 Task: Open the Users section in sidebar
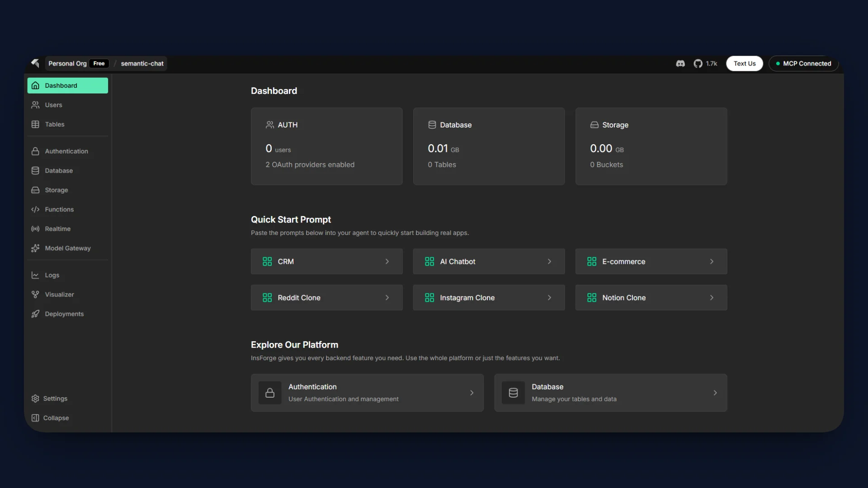53,105
